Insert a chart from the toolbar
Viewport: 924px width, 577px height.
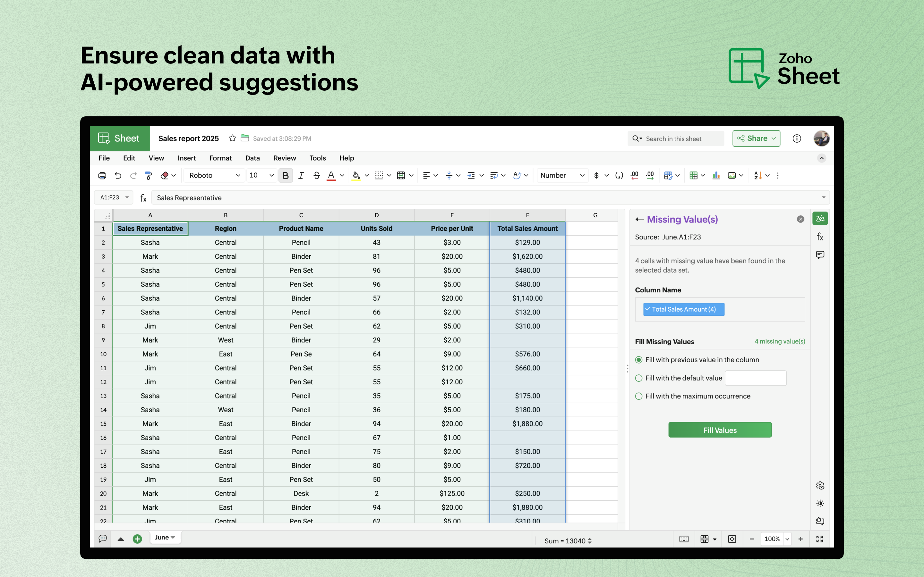[716, 176]
